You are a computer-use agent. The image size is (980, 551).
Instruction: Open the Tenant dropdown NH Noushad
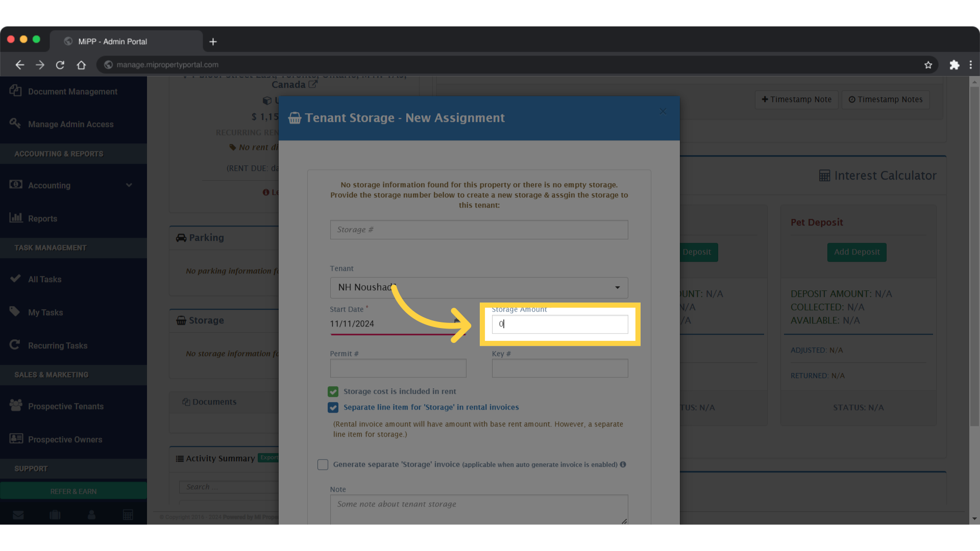[479, 288]
